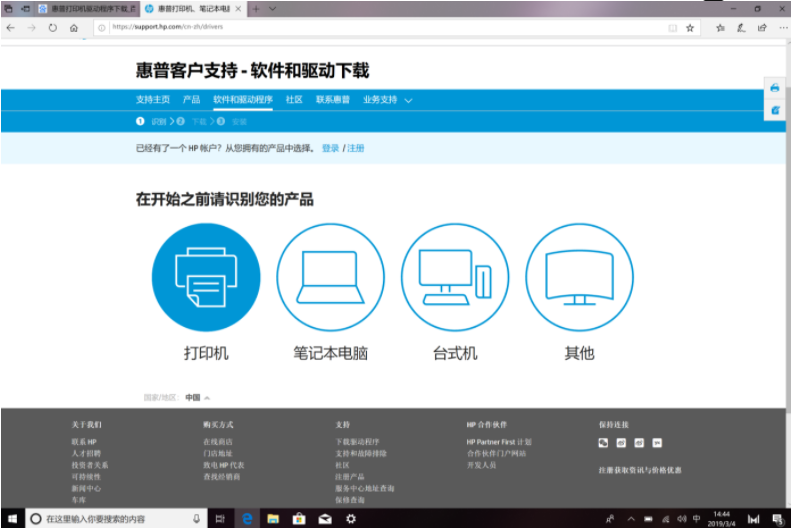Pick the desktop (台式机) product icon
Image resolution: width=792 pixels, height=528 pixels.
[455, 277]
